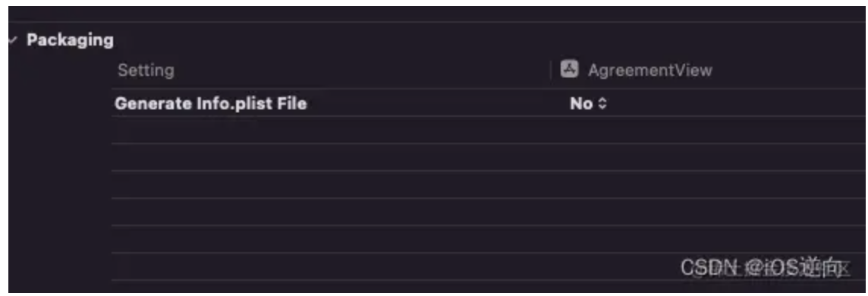
Task: Open the Generate Info.plist No popup value
Action: click(588, 103)
